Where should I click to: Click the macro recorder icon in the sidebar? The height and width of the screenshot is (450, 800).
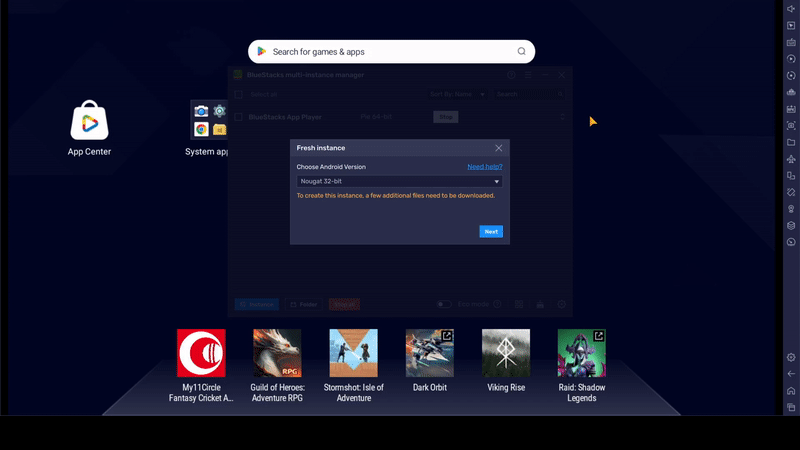tap(791, 109)
